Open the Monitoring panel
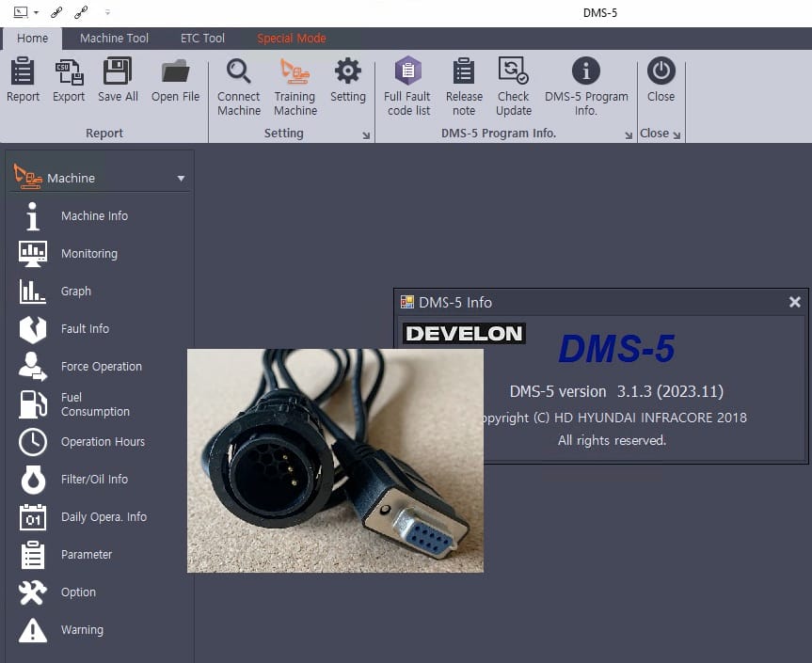This screenshot has height=663, width=812. pos(88,253)
